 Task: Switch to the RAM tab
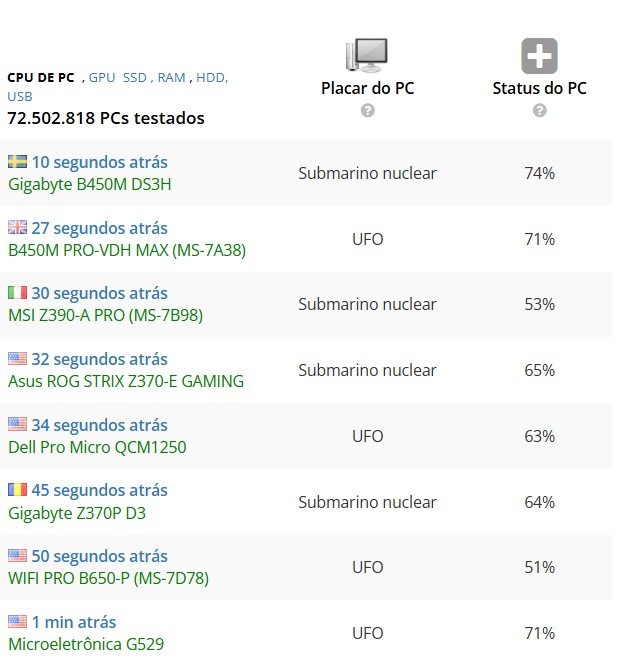[171, 77]
